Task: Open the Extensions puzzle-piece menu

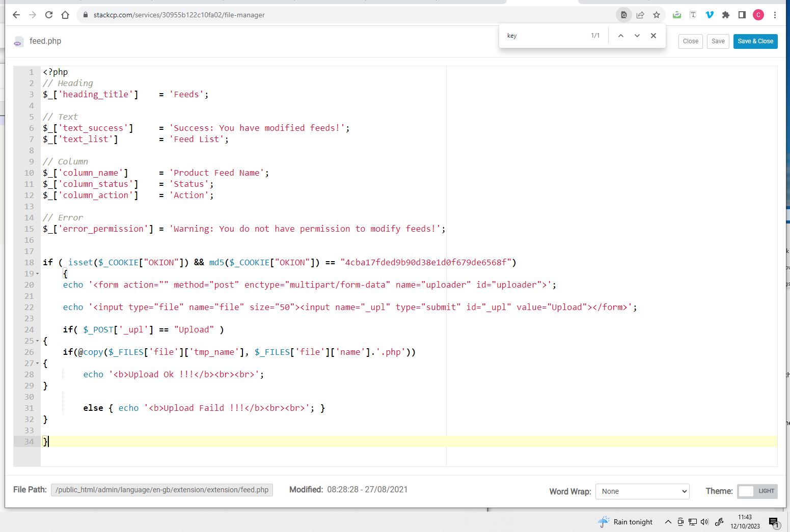Action: pyautogui.click(x=726, y=15)
